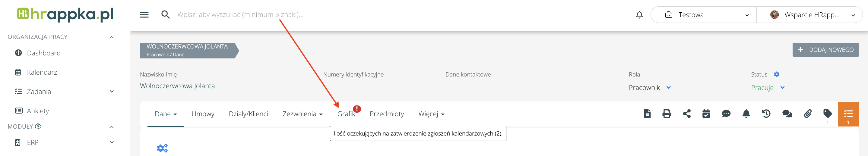Open the Grafik tab

pyautogui.click(x=346, y=114)
